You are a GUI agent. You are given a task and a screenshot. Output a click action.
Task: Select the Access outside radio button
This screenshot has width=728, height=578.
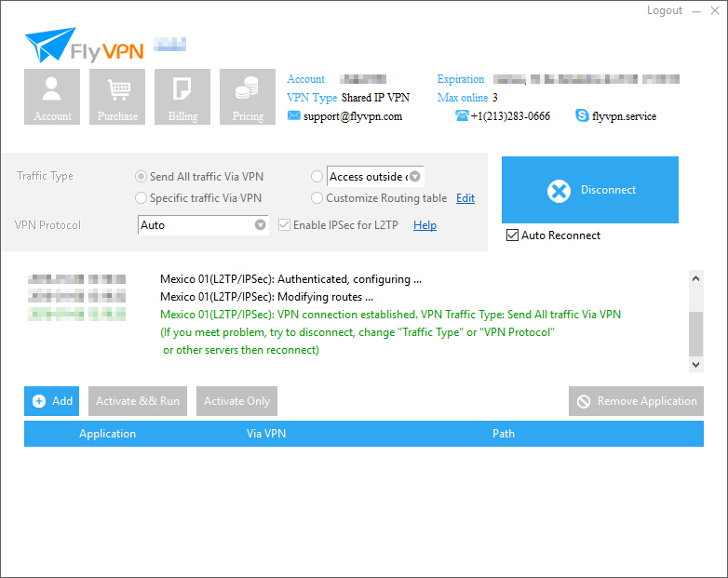pos(317,177)
